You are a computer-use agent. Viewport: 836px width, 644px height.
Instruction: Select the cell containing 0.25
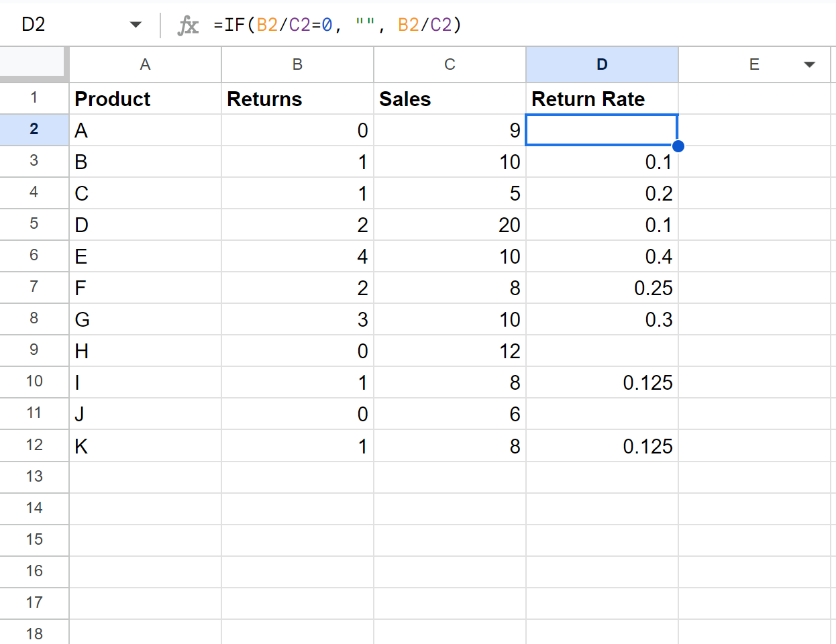pyautogui.click(x=602, y=288)
